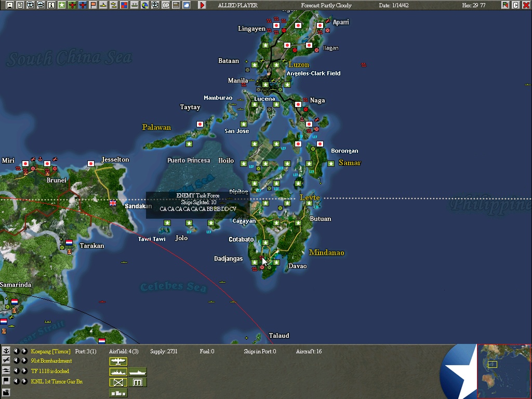The width and height of the screenshot is (532, 399).
Task: Click the world minimap thumbnail
Action: click(504, 371)
